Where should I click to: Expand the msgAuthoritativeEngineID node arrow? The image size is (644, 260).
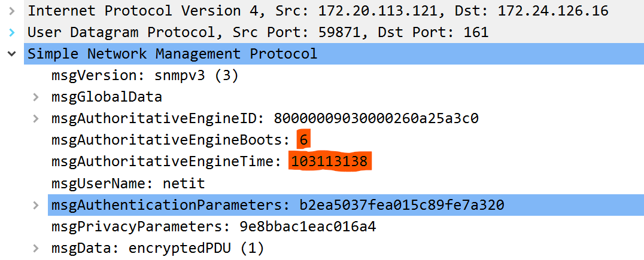point(36,118)
